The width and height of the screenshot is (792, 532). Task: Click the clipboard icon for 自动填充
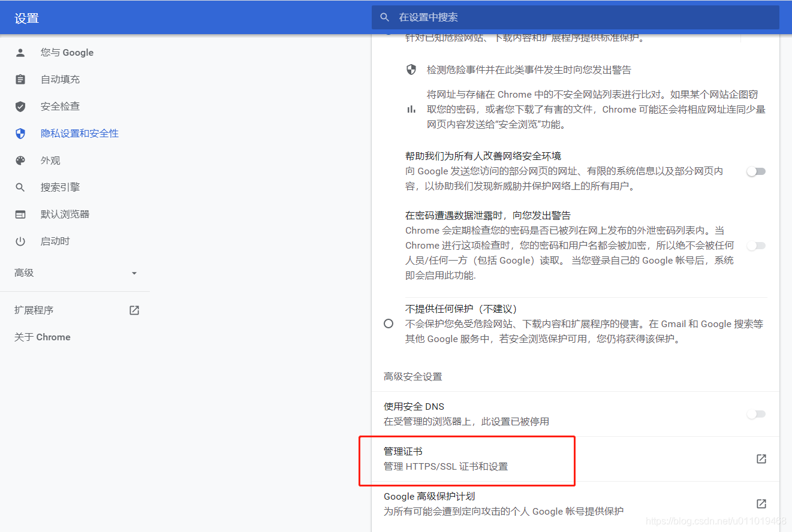(x=20, y=80)
